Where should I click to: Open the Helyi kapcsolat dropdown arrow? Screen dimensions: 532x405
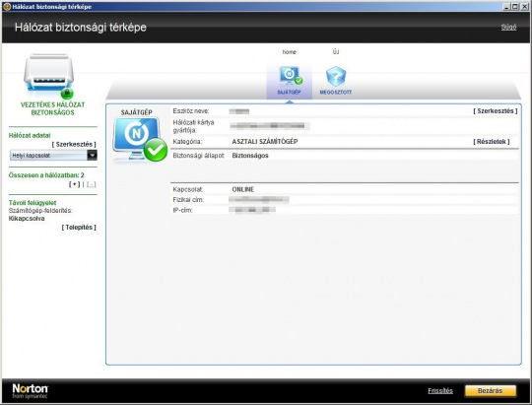pos(92,155)
